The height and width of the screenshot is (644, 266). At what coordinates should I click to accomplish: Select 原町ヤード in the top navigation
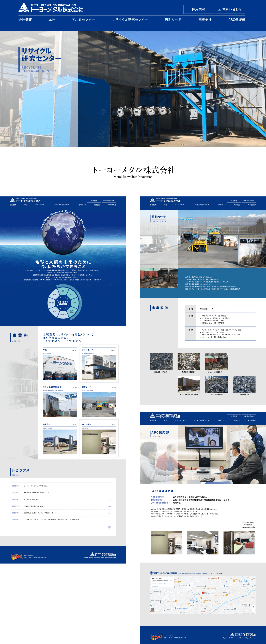click(173, 20)
